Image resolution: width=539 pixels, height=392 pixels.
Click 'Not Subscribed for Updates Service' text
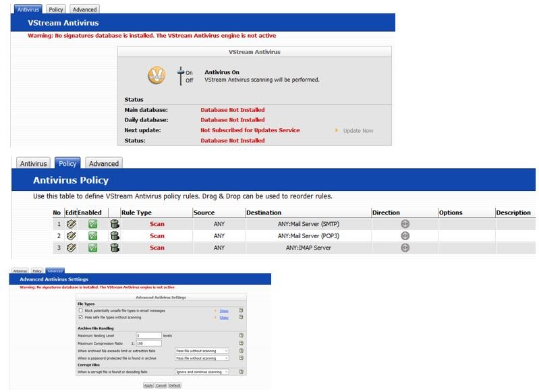pos(250,130)
